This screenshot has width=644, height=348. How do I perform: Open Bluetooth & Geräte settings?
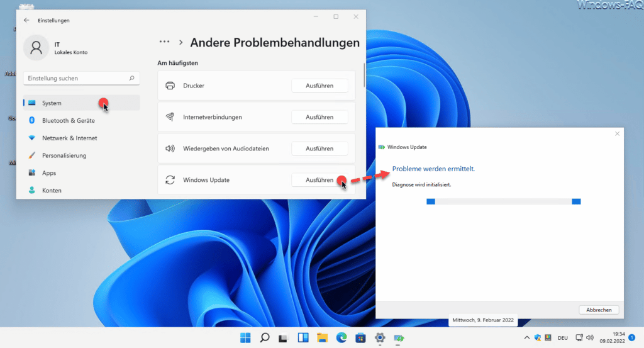pyautogui.click(x=81, y=120)
